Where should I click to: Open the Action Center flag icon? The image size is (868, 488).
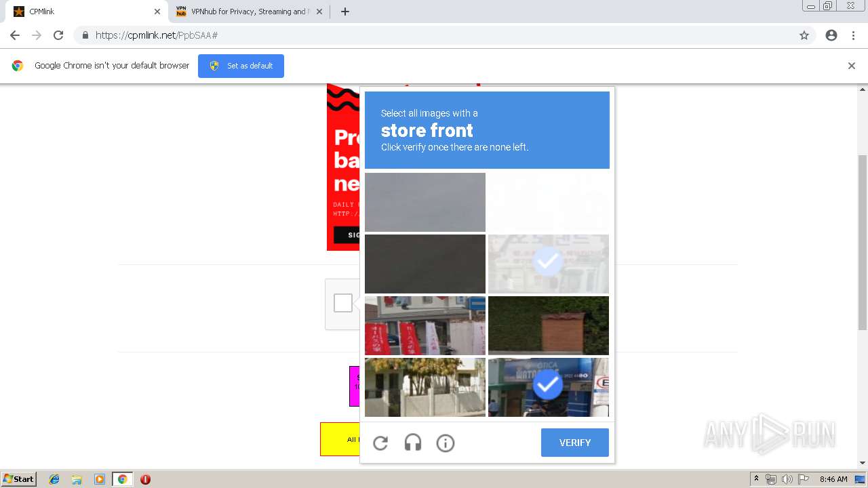804,479
